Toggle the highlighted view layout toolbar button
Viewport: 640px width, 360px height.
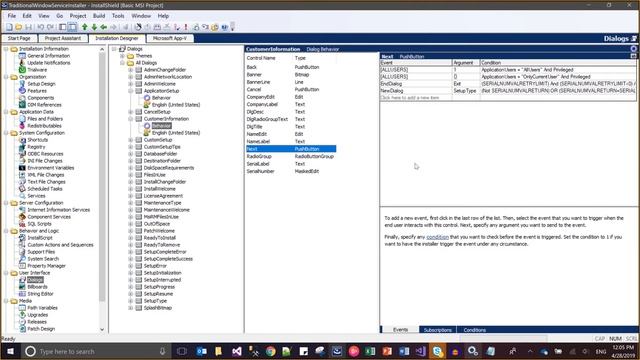tap(72, 27)
